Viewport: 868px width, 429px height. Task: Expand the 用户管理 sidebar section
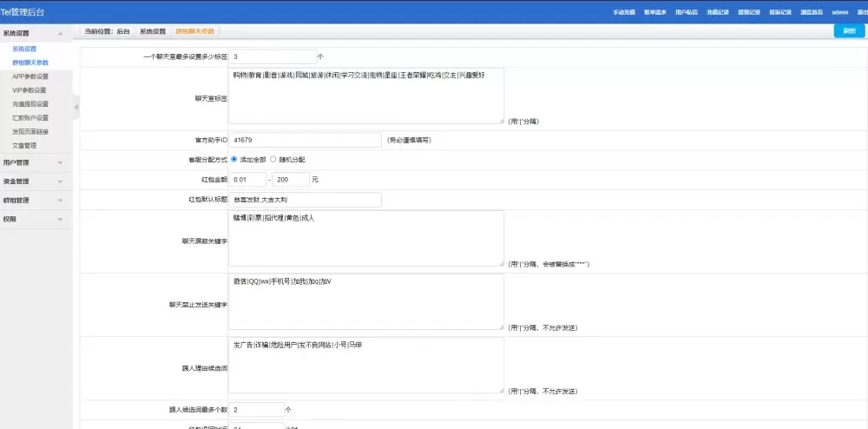point(60,162)
